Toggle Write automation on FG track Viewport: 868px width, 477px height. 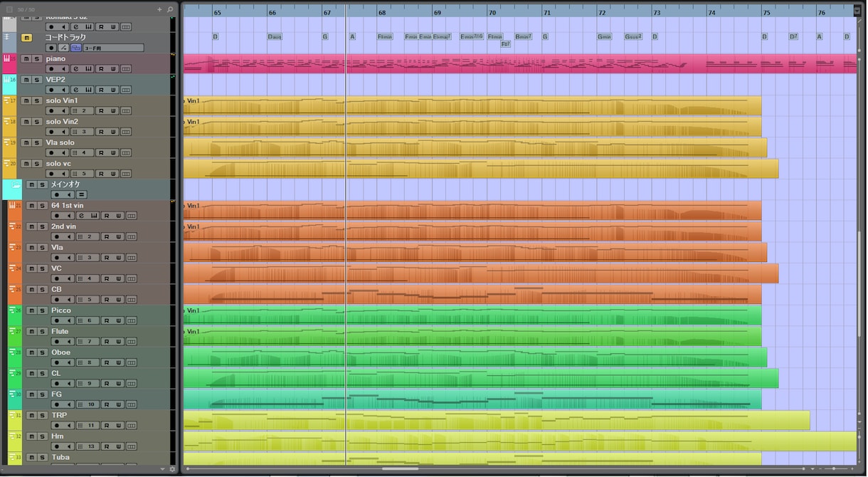(x=119, y=404)
